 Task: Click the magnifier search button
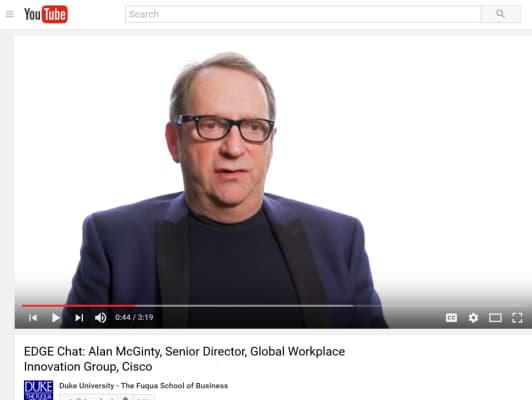[500, 14]
